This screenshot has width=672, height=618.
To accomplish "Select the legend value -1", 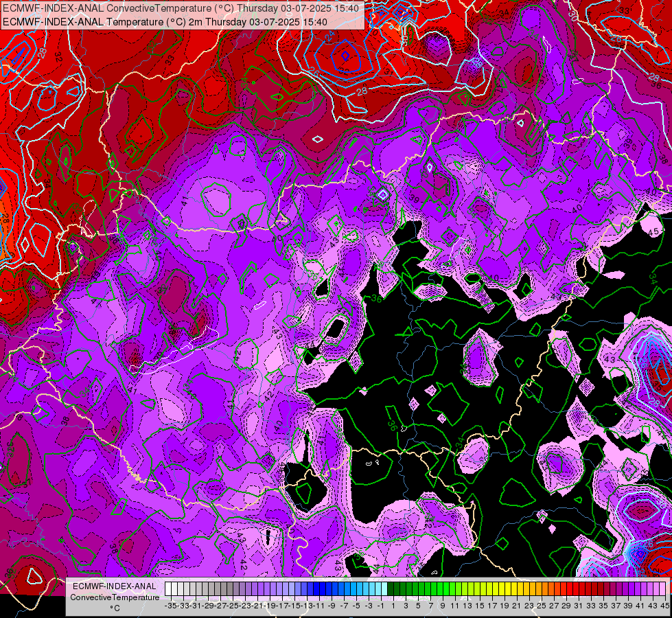I will click(x=380, y=606).
